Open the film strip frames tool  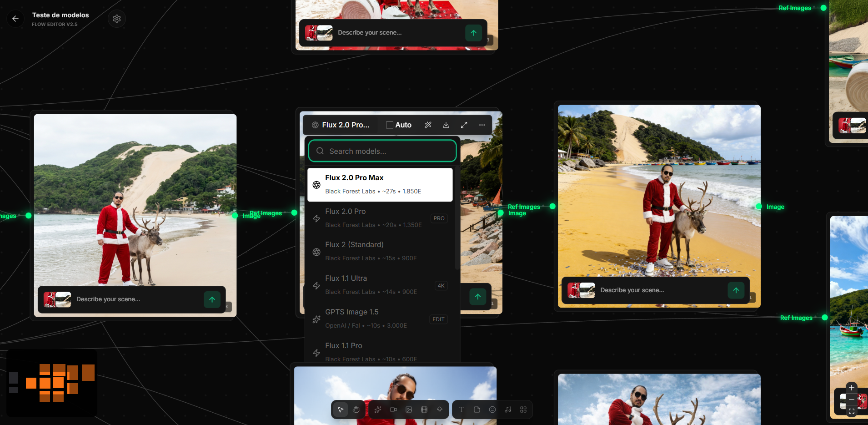(424, 409)
